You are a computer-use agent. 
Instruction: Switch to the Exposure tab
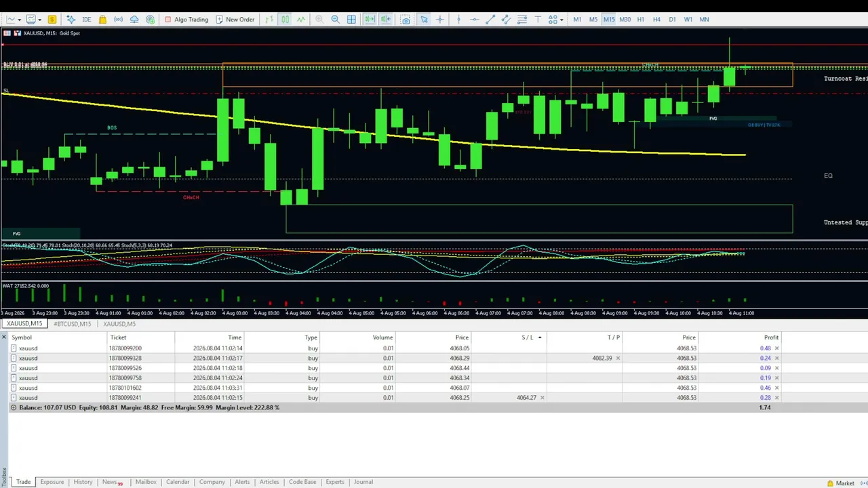52,482
